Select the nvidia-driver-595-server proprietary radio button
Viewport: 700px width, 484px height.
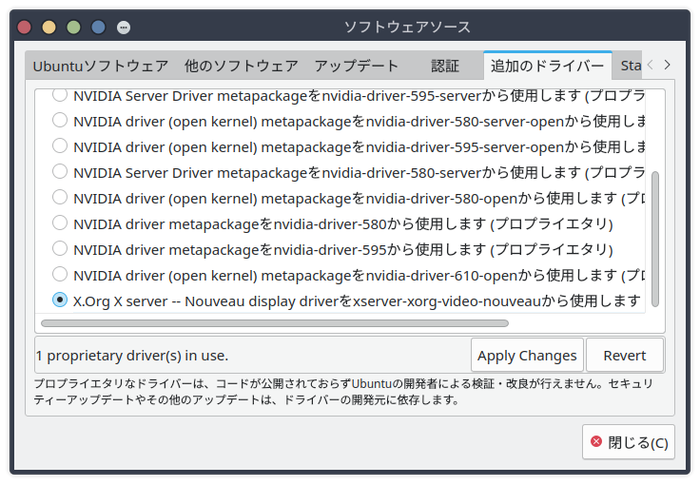point(60,94)
